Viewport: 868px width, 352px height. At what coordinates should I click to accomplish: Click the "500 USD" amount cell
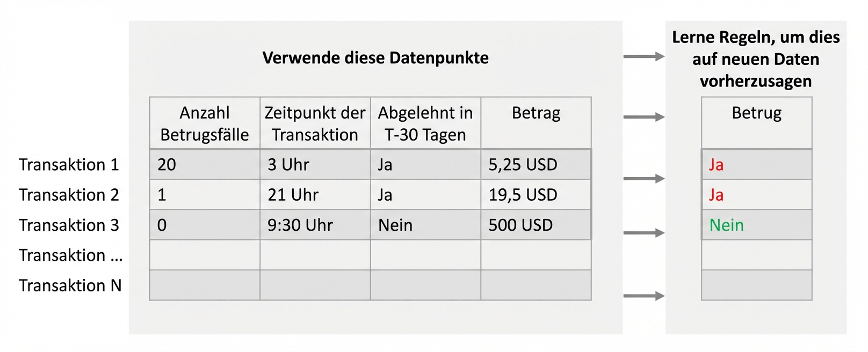(x=520, y=225)
